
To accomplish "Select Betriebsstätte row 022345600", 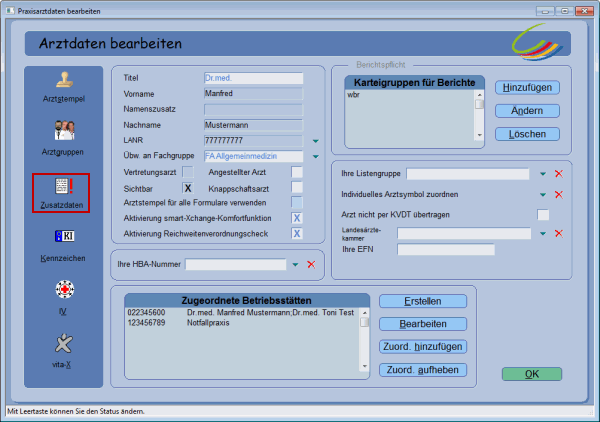I will 242,313.
